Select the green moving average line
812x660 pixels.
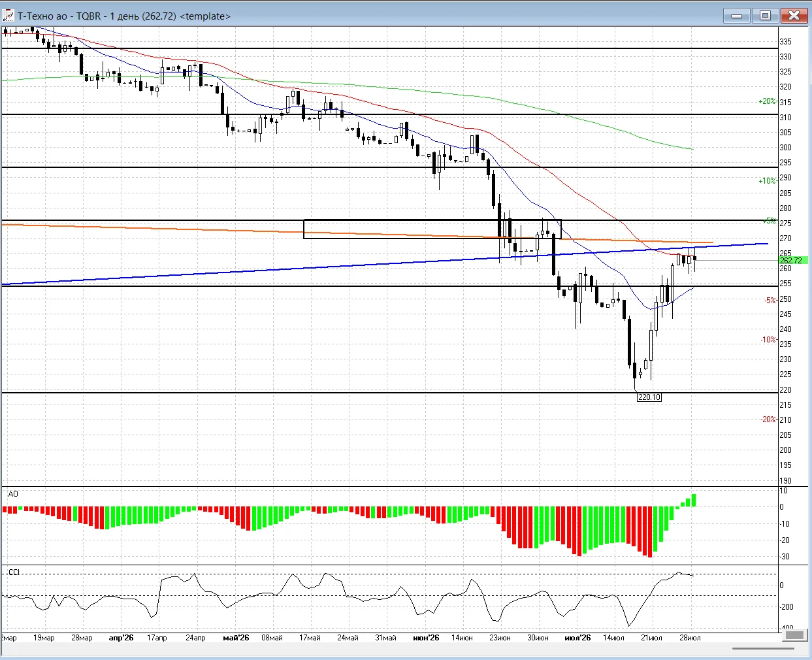click(x=392, y=87)
